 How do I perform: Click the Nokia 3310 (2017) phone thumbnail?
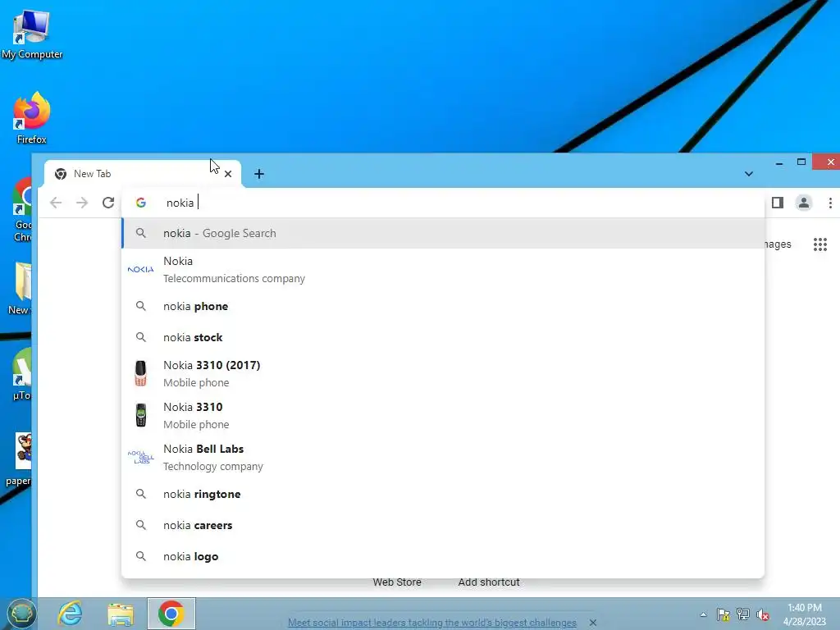click(140, 373)
